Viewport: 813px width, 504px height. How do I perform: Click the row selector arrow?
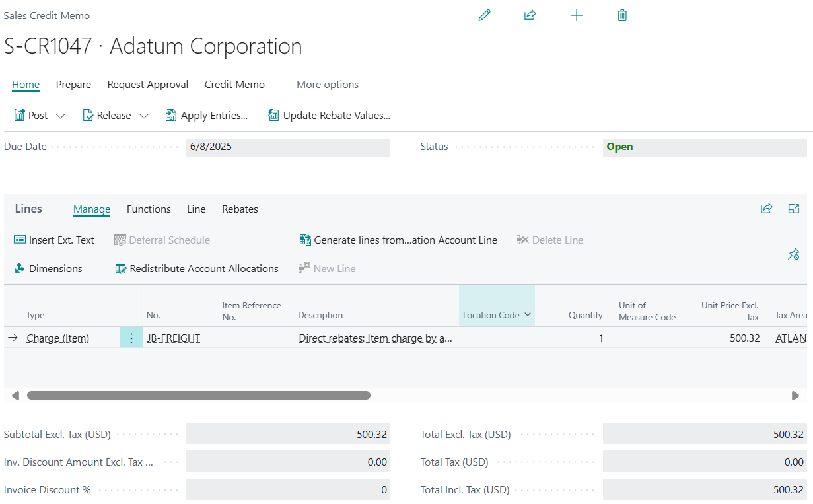pyautogui.click(x=13, y=338)
